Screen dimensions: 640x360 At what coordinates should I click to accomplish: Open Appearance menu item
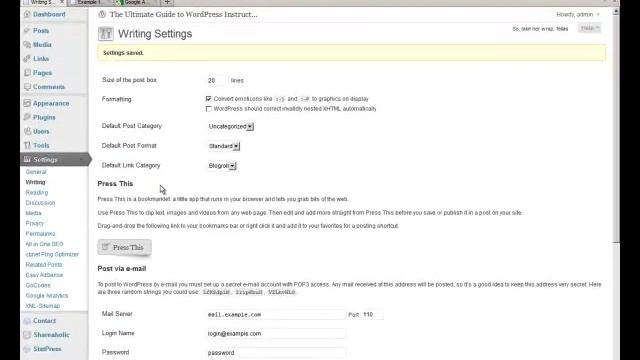point(51,103)
